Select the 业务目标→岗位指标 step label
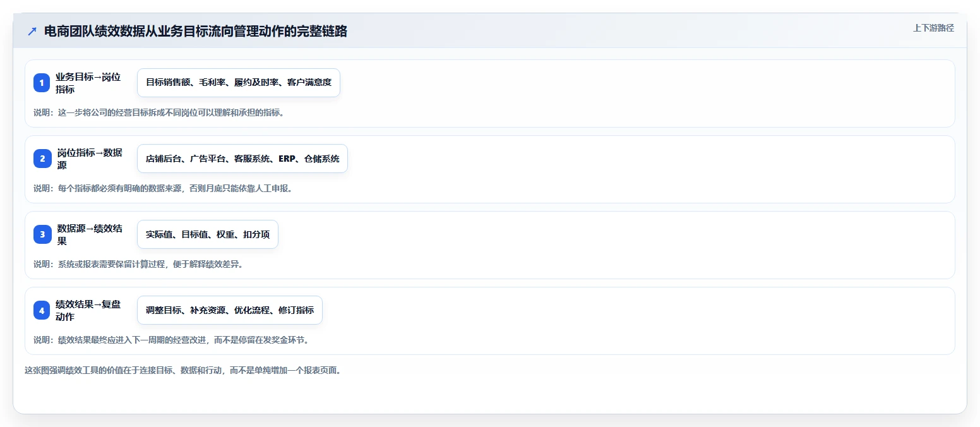This screenshot has height=427, width=980. pyautogui.click(x=88, y=83)
